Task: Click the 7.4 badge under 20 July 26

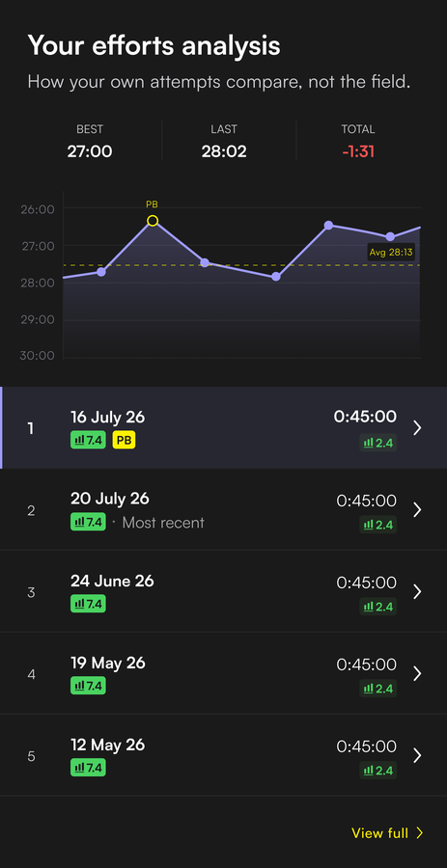Action: 88,522
